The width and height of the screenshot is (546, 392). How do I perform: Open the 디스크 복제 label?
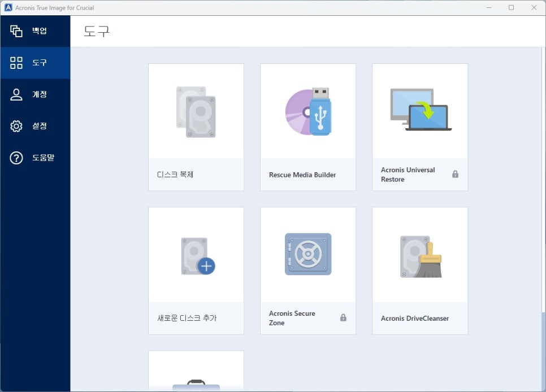(175, 175)
